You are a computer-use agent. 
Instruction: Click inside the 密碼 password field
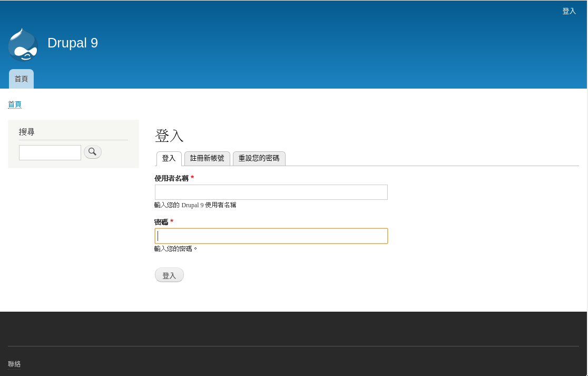pos(271,236)
